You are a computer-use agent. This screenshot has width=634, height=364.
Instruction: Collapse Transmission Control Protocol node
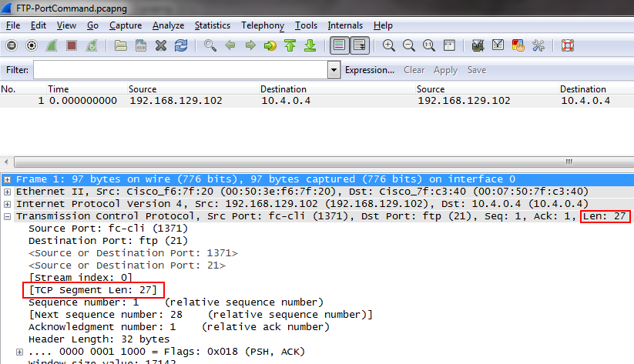[x=7, y=216]
